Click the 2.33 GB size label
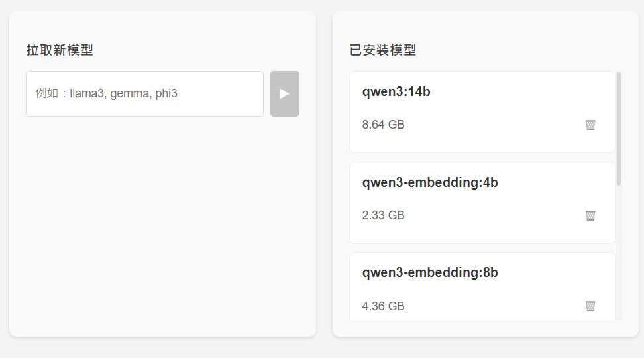Image resolution: width=644 pixels, height=358 pixels. 383,215
